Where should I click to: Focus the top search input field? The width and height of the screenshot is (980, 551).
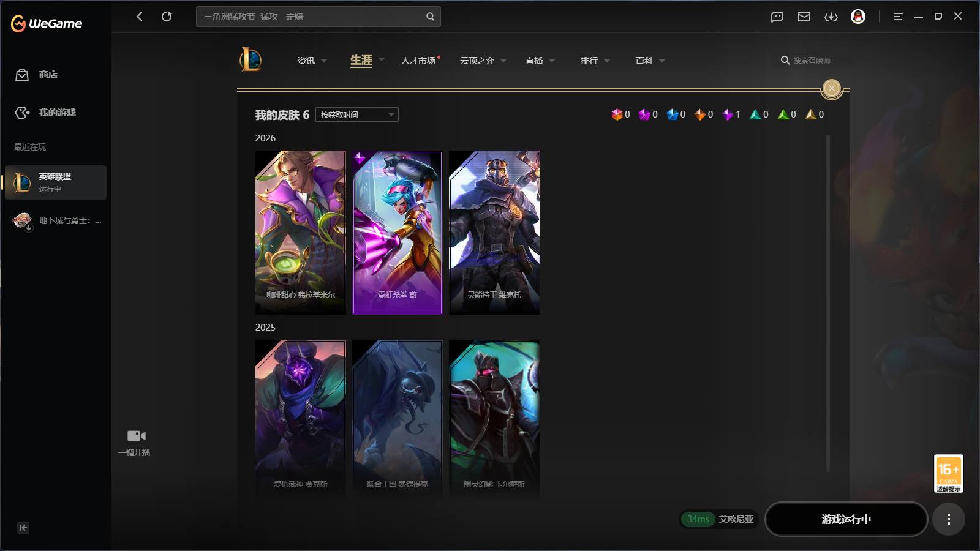coord(311,17)
